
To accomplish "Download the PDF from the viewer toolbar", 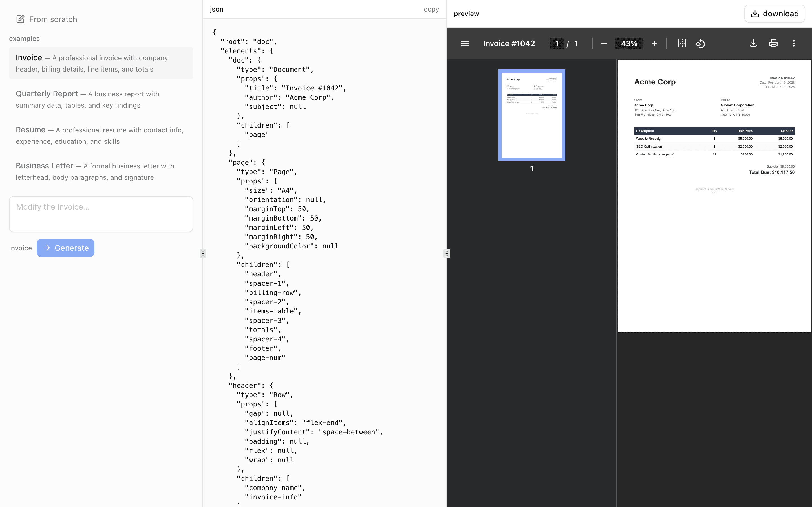I will coord(753,43).
